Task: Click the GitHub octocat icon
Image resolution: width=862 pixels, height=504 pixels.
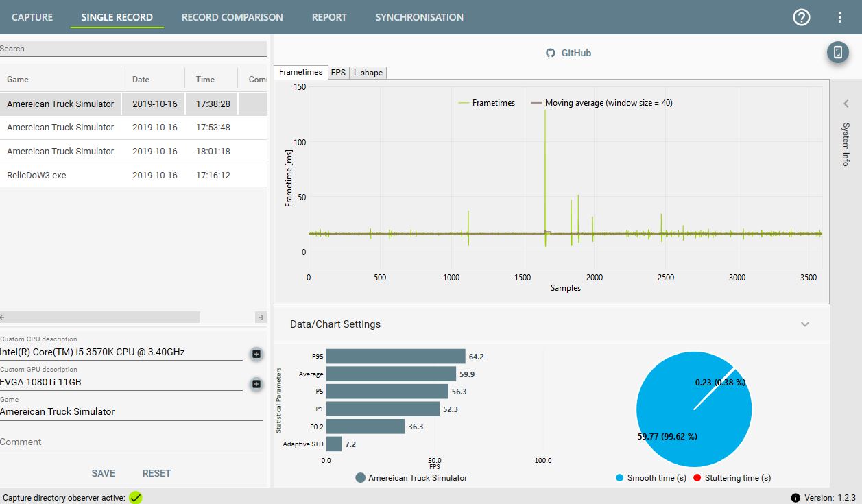Action: pyautogui.click(x=550, y=53)
